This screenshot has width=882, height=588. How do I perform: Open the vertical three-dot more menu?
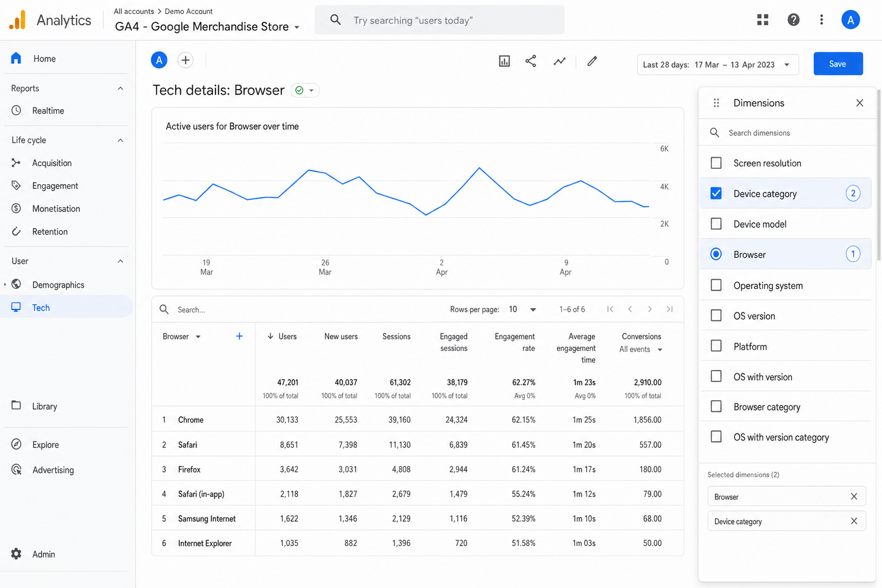point(822,20)
